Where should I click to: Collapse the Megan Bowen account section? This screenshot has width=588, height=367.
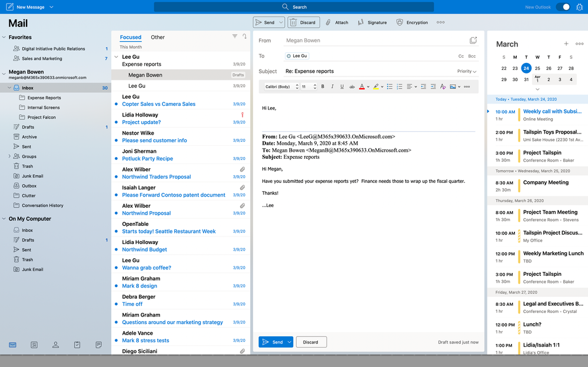click(4, 74)
